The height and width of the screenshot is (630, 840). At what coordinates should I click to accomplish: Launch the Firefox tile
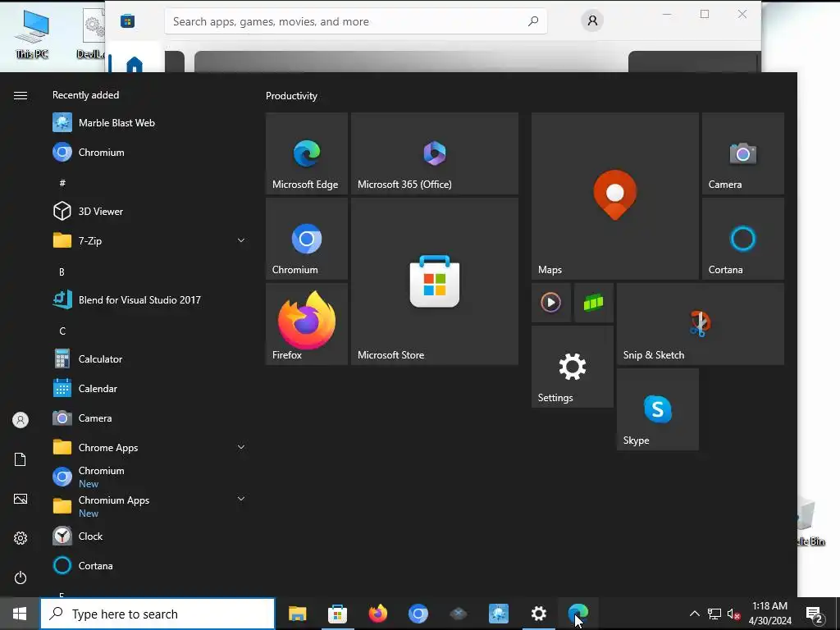[307, 323]
